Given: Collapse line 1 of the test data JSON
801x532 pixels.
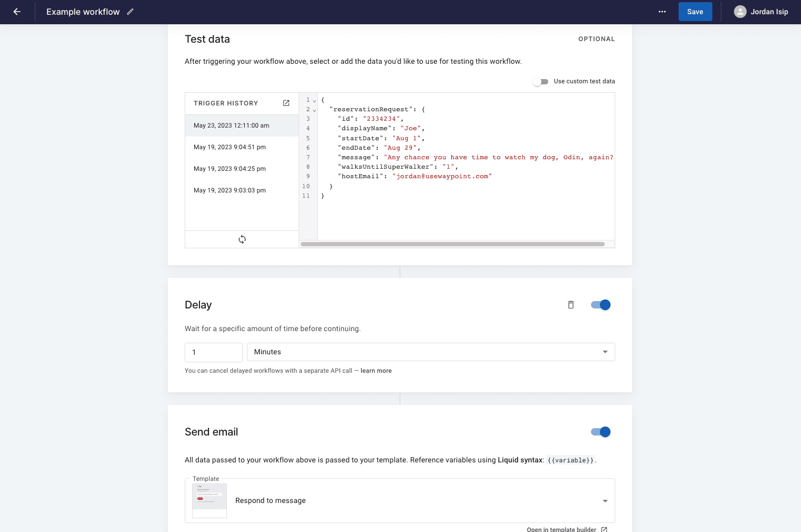Looking at the screenshot, I should 313,100.
